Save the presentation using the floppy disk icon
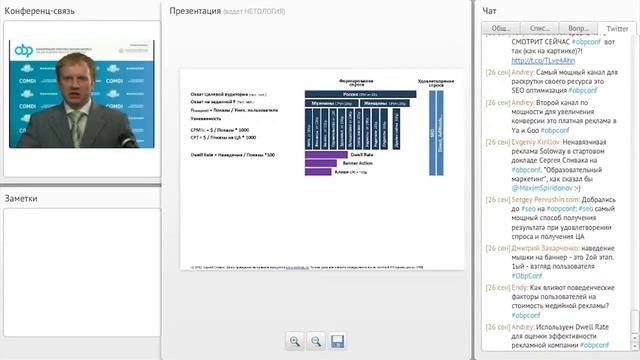 [337, 341]
